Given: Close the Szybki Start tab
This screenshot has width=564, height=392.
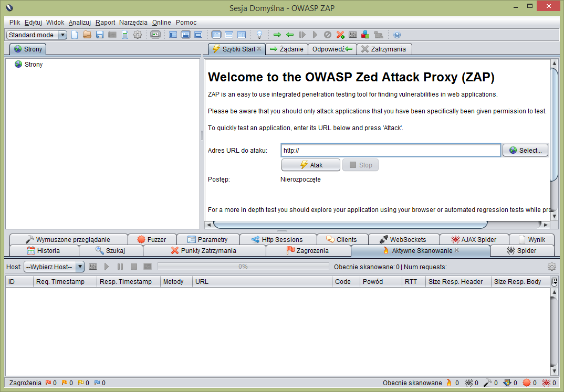Looking at the screenshot, I should [x=259, y=49].
